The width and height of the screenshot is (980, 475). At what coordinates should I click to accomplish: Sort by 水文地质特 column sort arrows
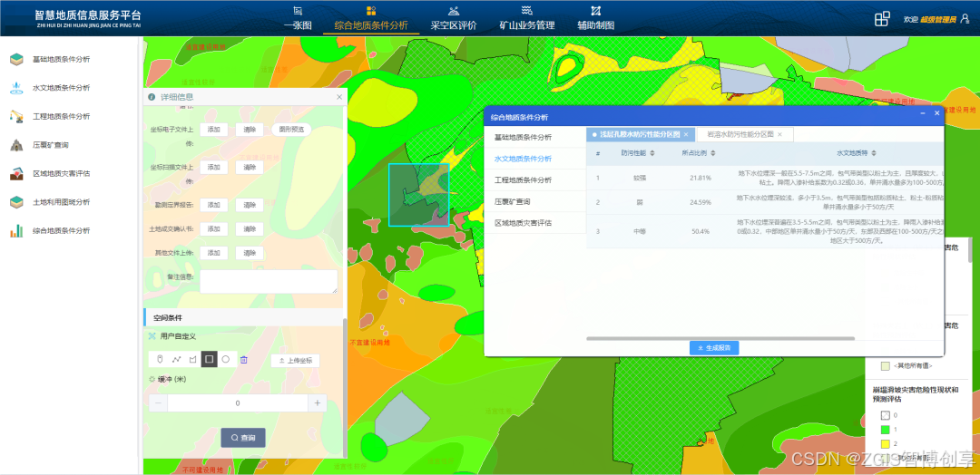coord(874,153)
